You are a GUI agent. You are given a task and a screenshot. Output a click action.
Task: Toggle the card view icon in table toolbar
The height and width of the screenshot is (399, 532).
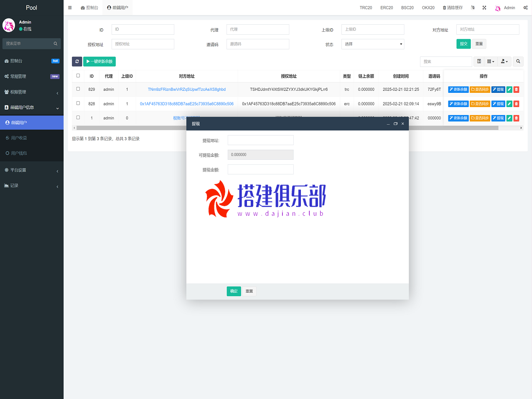pyautogui.click(x=479, y=61)
